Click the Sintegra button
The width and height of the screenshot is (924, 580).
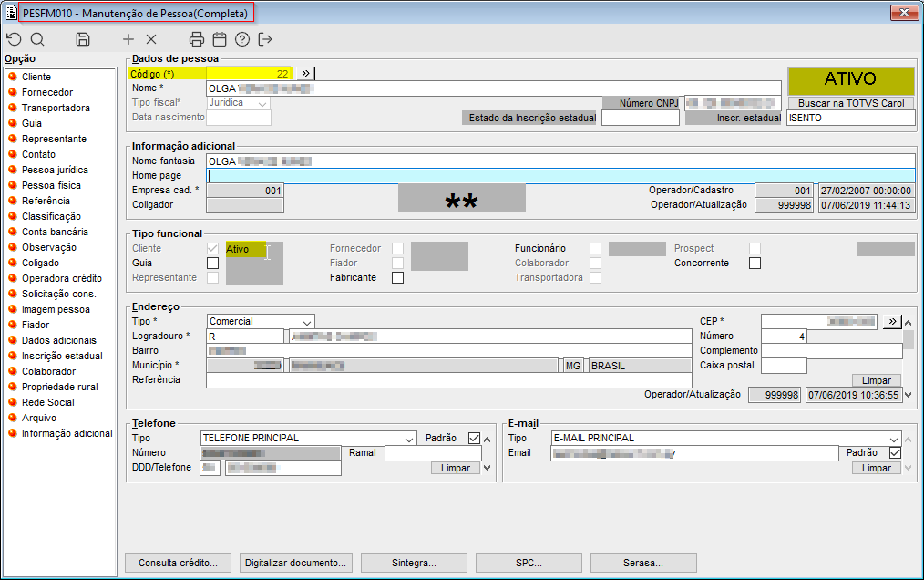[x=414, y=563]
